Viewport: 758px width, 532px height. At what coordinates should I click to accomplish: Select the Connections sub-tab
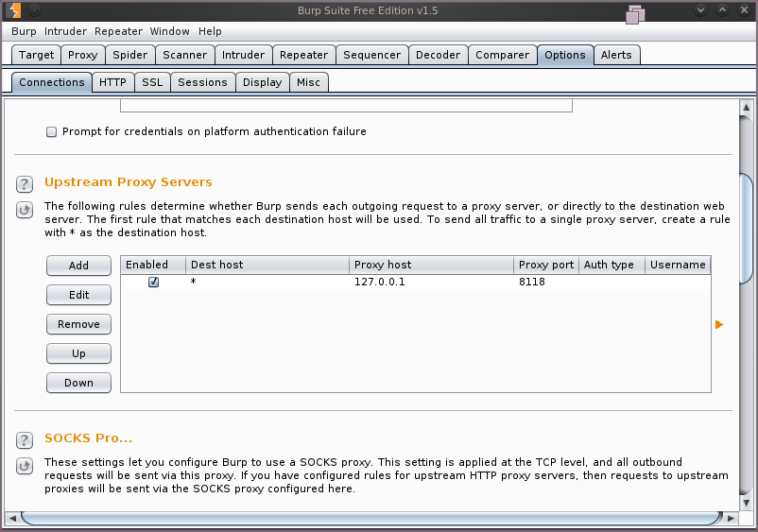pyautogui.click(x=52, y=82)
